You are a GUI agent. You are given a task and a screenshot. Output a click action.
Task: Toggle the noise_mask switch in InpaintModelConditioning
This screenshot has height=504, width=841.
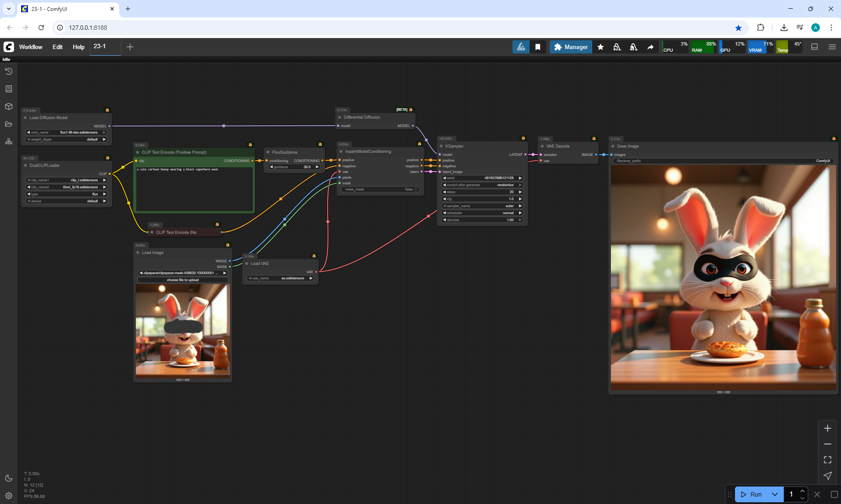tap(415, 190)
